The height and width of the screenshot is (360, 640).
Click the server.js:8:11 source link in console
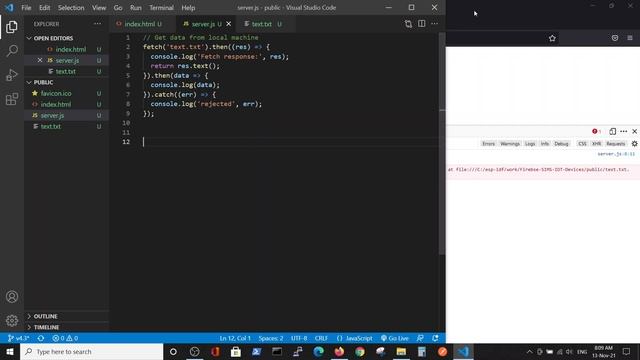tap(616, 154)
